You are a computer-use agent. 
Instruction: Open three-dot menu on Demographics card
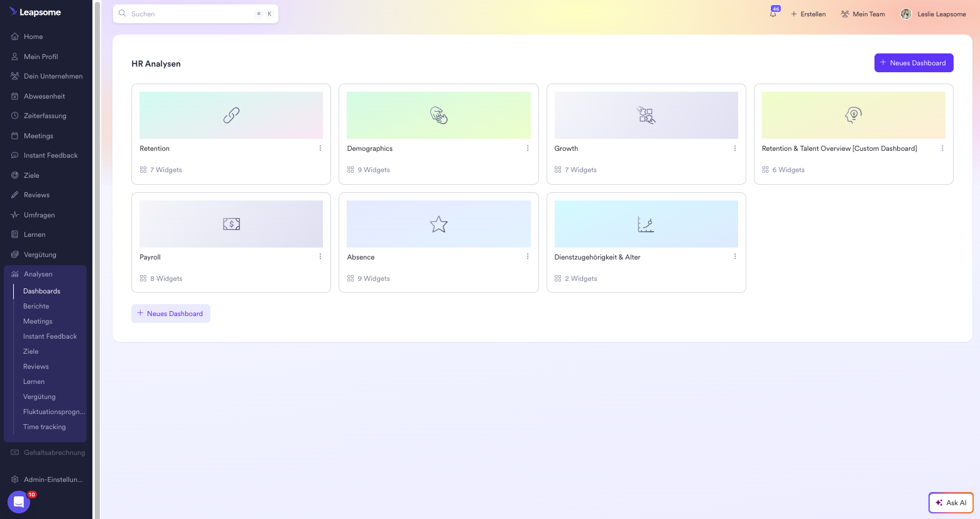[x=528, y=148]
